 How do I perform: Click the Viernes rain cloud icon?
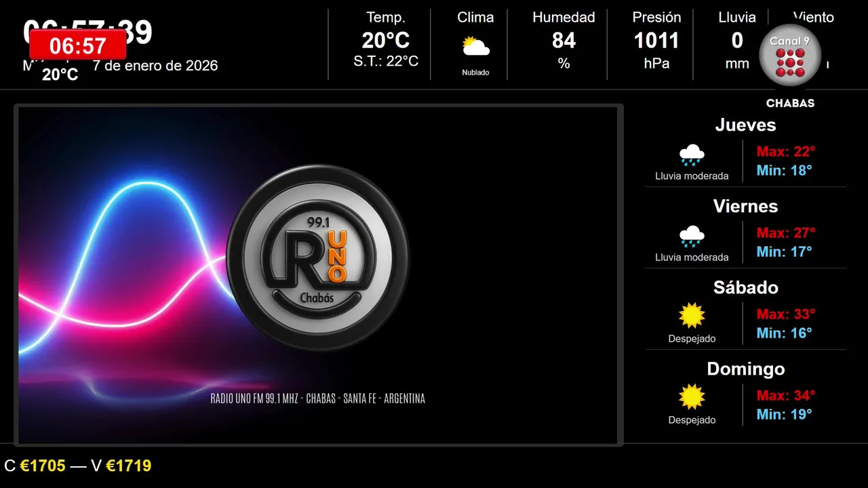point(692,237)
